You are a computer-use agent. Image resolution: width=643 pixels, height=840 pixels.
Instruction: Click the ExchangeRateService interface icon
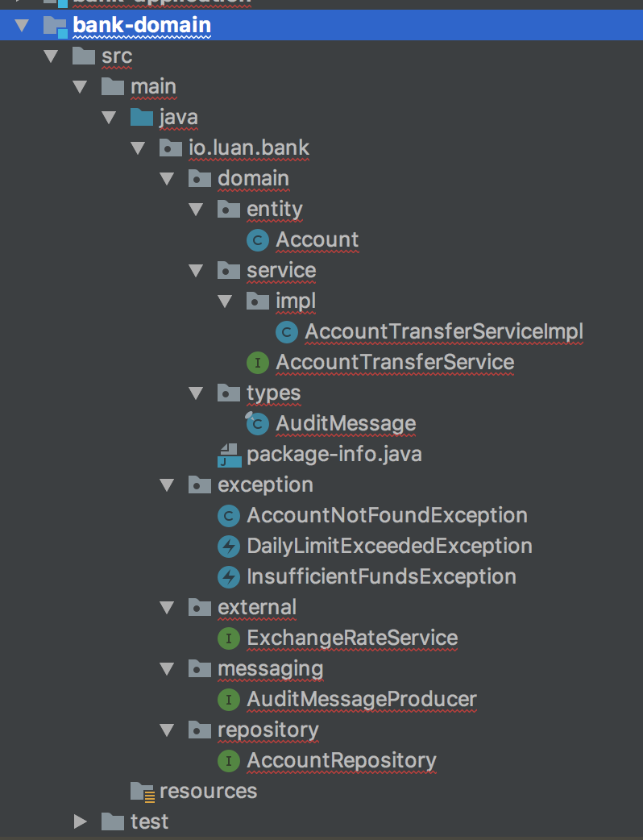229,638
